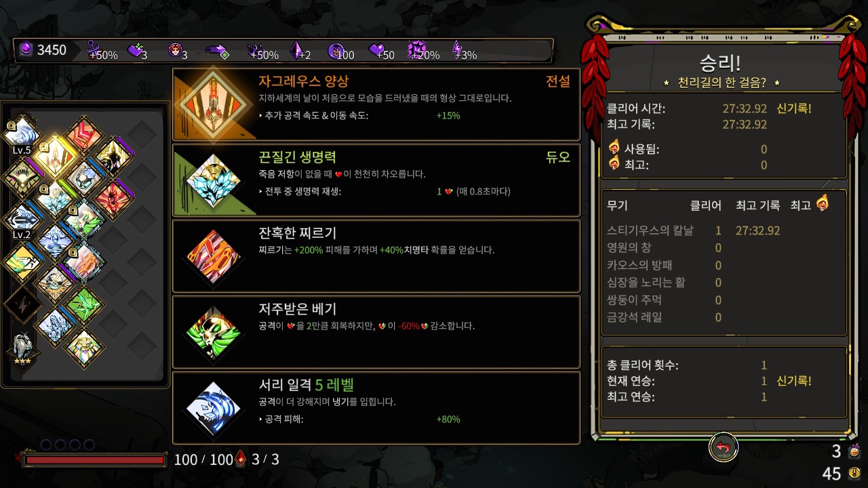Select the 자그레우스 양상 legendary aspect entry

point(376,104)
